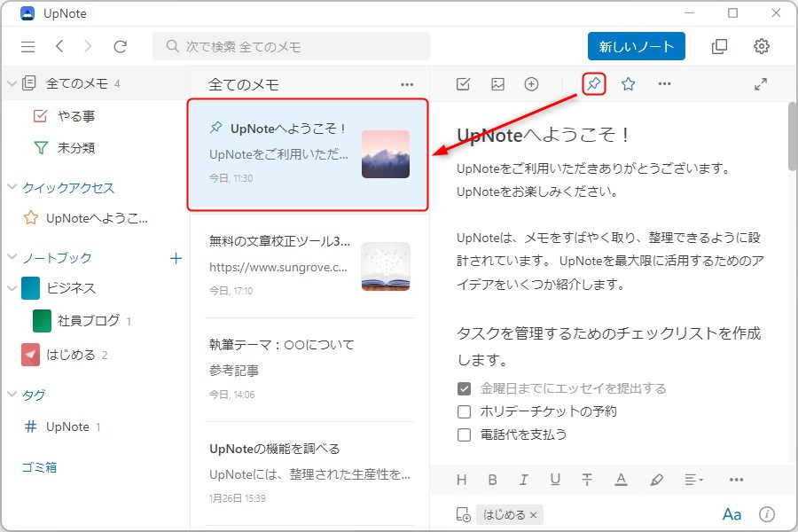Screen dimensions: 798x532
Task: Select やる事 in sidebar
Action: coord(95,116)
